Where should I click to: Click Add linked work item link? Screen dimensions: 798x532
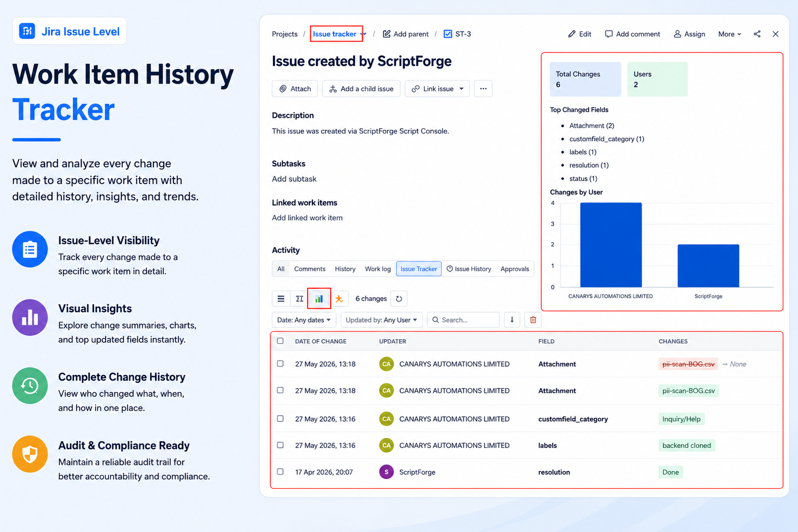[x=307, y=218]
